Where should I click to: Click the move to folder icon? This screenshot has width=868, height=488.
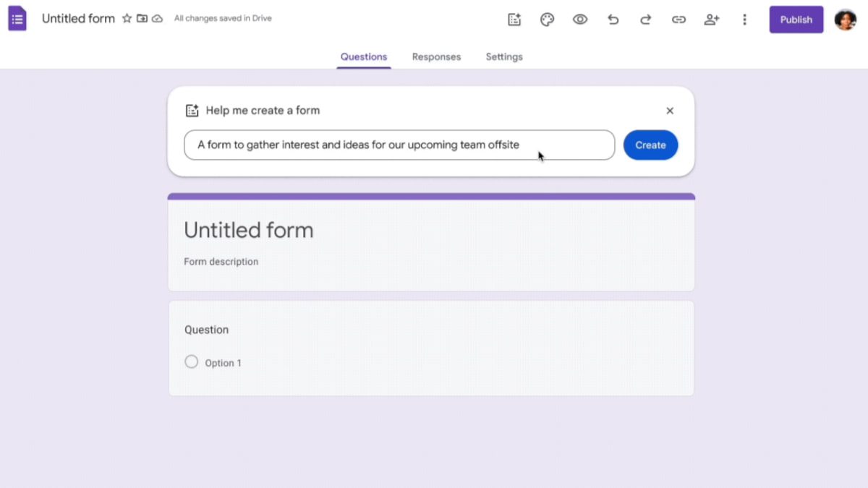[x=142, y=19]
